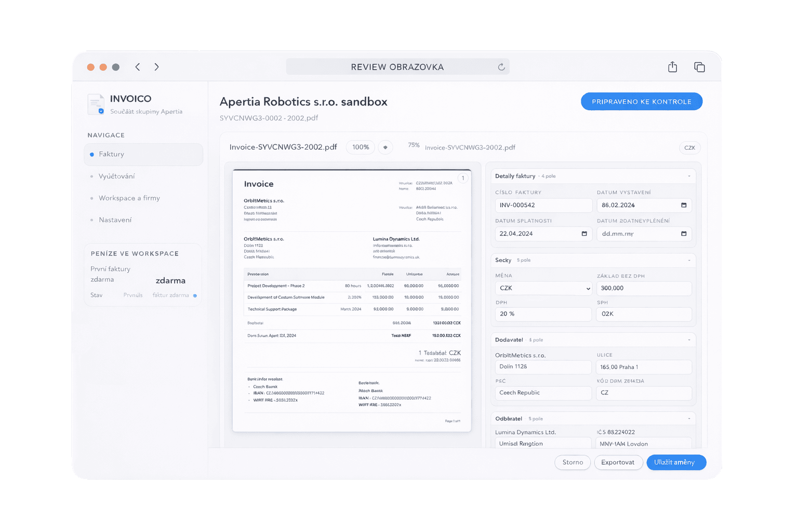Open Nastavení in the sidebar
Screen dimensions: 798x532
pyautogui.click(x=115, y=220)
